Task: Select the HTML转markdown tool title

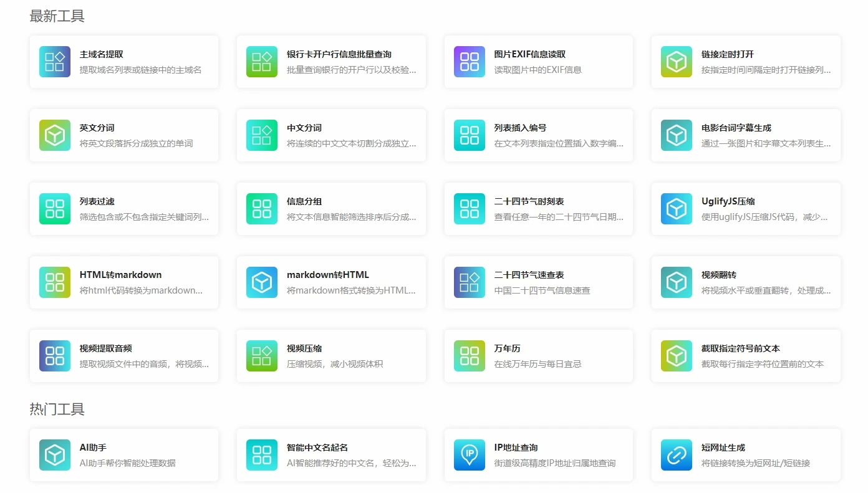Action: point(120,275)
